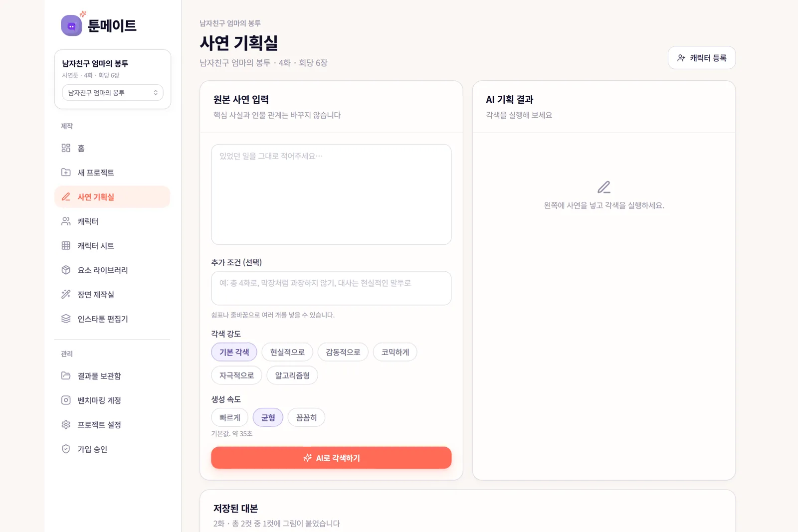This screenshot has height=532, width=798.
Task: Click the 가입 승인 shield icon
Action: coord(66,449)
